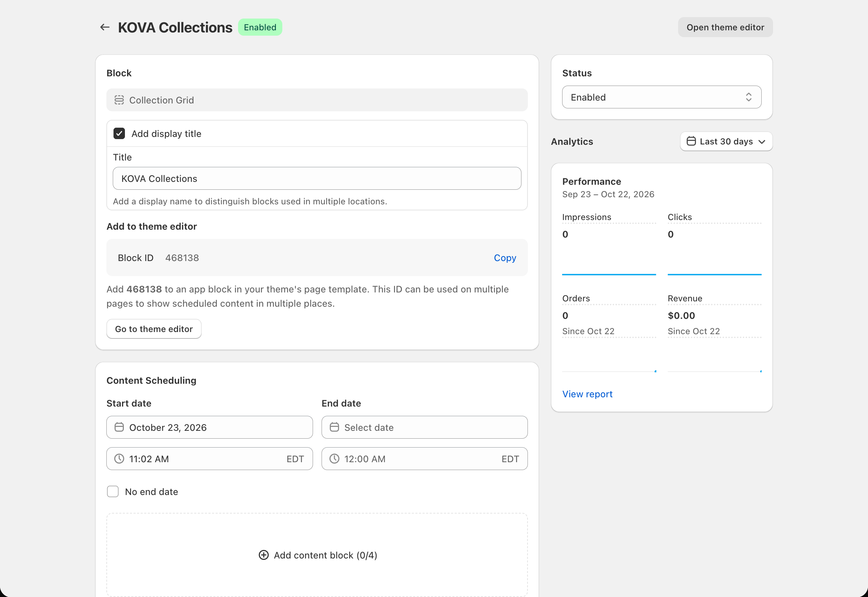
Task: Click the $0.00 revenue value
Action: pyautogui.click(x=681, y=315)
